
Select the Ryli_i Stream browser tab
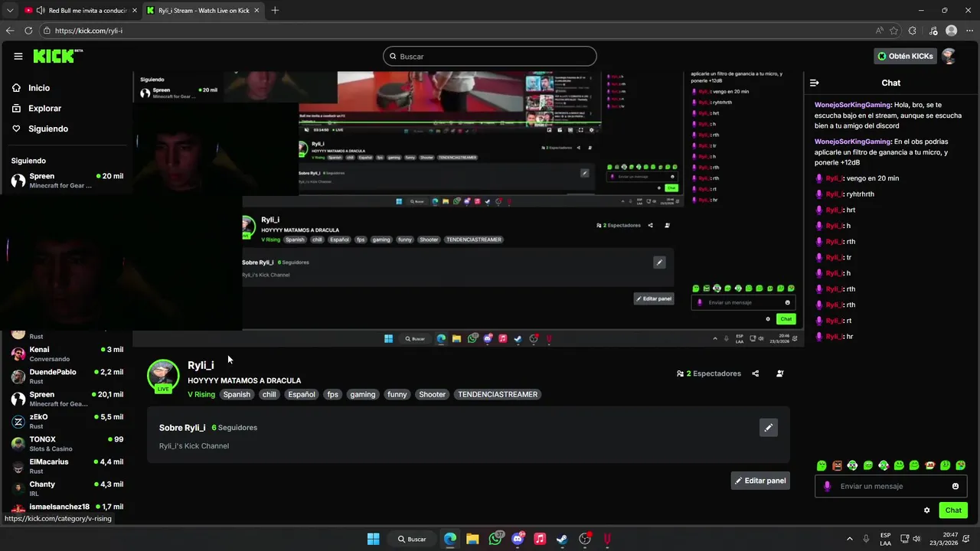tap(203, 11)
